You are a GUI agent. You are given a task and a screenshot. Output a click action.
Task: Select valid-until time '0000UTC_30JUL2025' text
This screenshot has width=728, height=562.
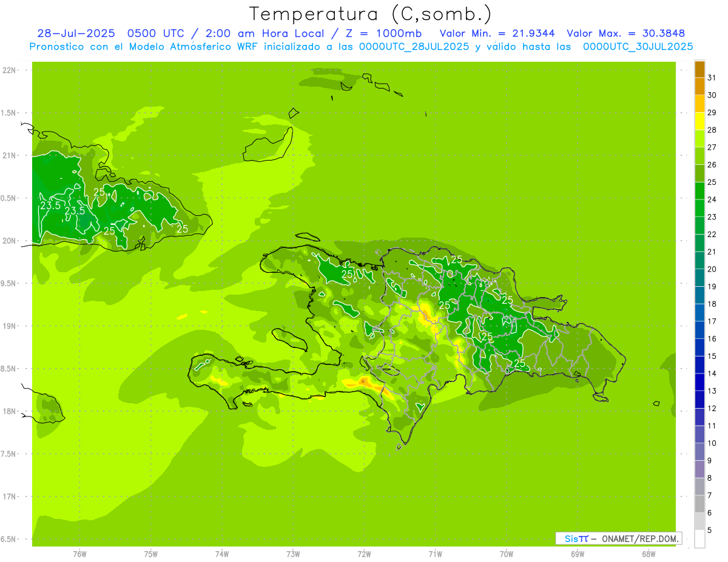tap(638, 47)
